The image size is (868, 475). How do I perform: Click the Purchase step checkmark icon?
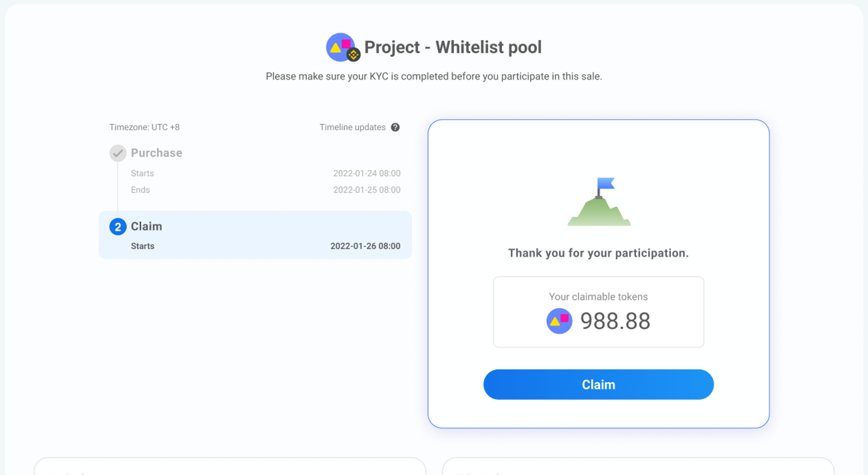pyautogui.click(x=118, y=153)
